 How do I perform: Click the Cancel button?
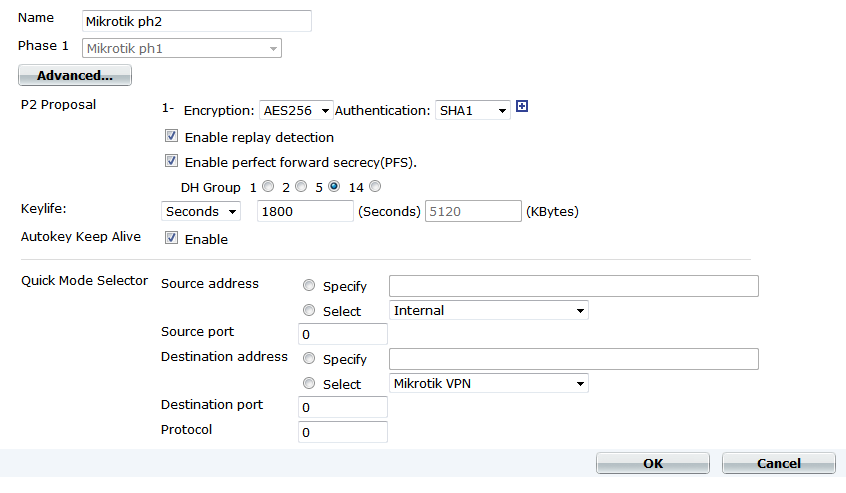pos(779,463)
